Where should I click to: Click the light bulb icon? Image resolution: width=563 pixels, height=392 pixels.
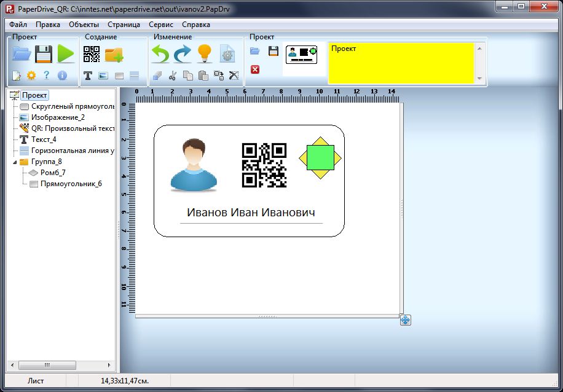point(205,53)
